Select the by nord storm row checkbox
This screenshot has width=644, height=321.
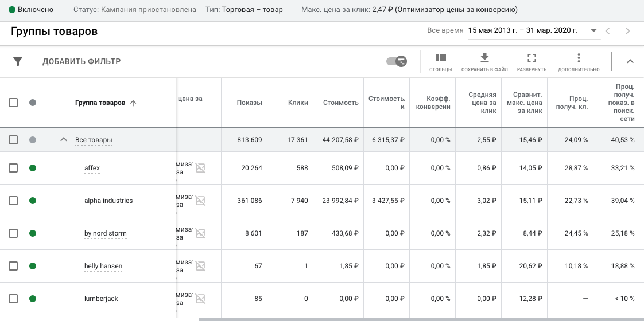pyautogui.click(x=13, y=233)
